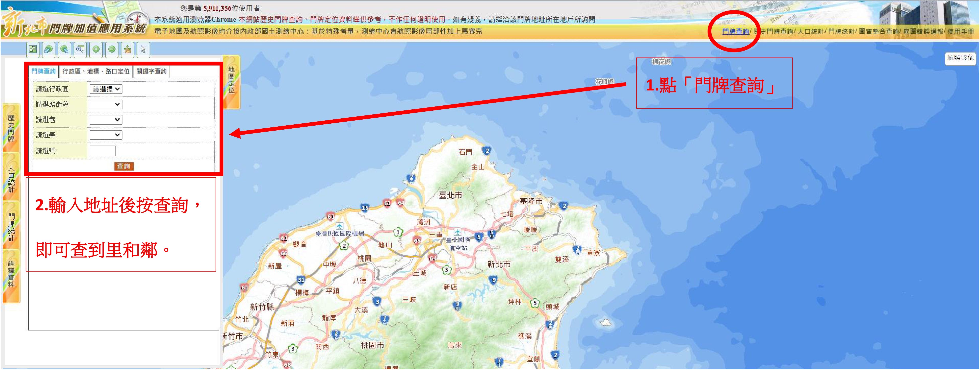Click the next view arrow icon
This screenshot has width=980, height=370.
(x=64, y=50)
